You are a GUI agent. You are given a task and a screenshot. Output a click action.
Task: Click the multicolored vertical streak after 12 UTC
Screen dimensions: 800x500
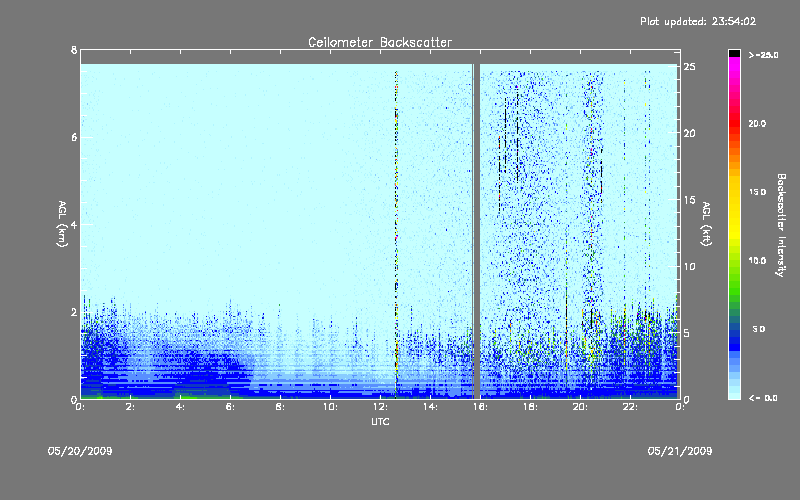point(396,235)
